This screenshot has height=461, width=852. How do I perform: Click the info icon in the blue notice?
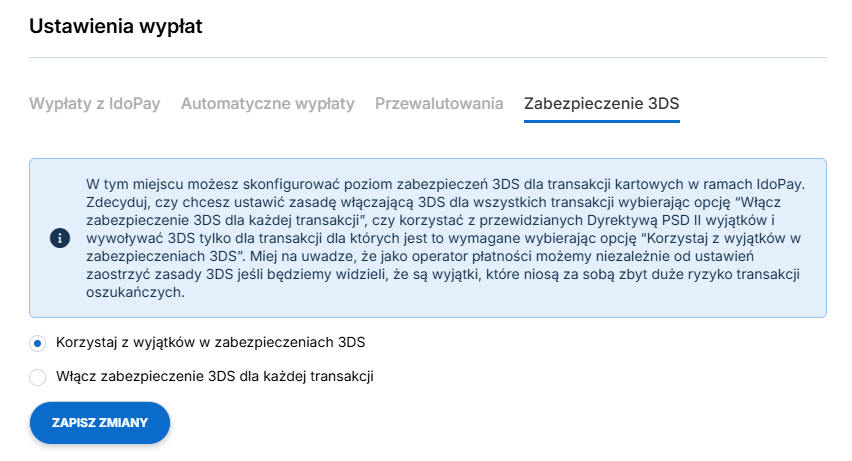coord(60,238)
